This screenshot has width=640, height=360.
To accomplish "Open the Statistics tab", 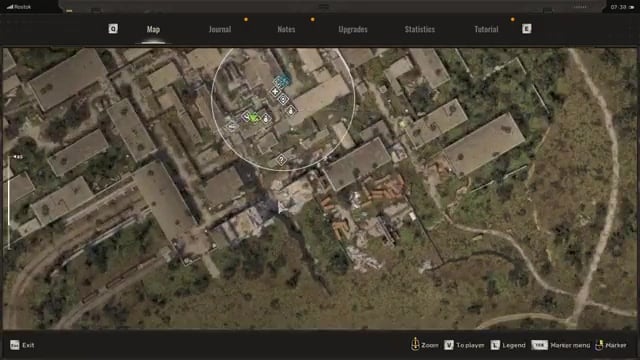I will pos(420,29).
